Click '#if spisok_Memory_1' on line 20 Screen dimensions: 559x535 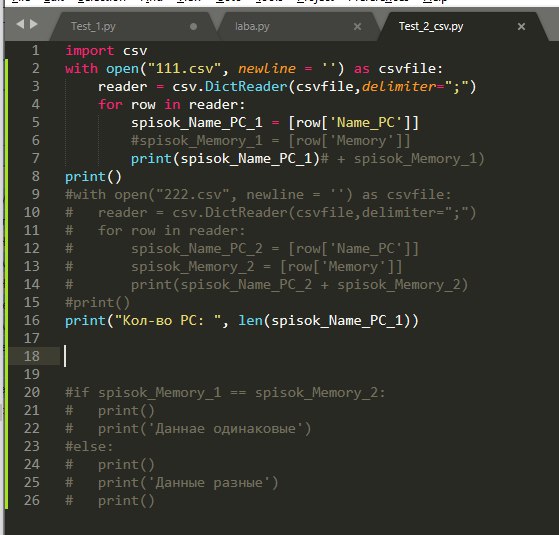coord(143,392)
